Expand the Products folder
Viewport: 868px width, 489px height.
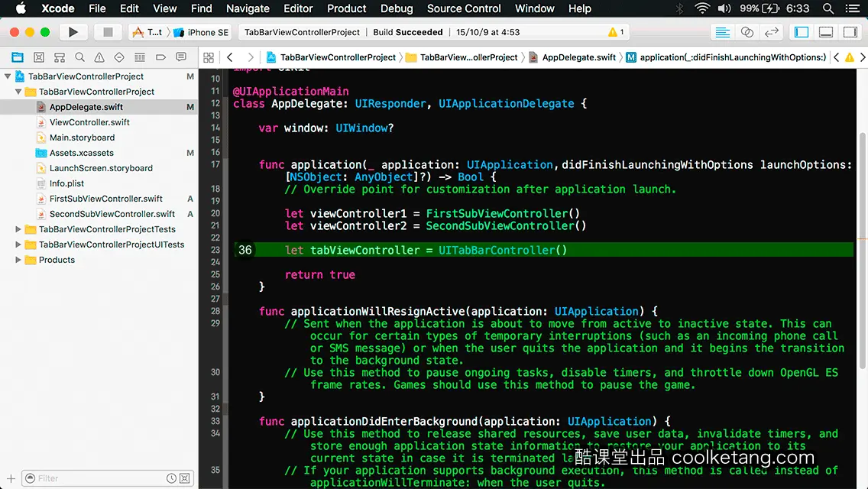(18, 260)
